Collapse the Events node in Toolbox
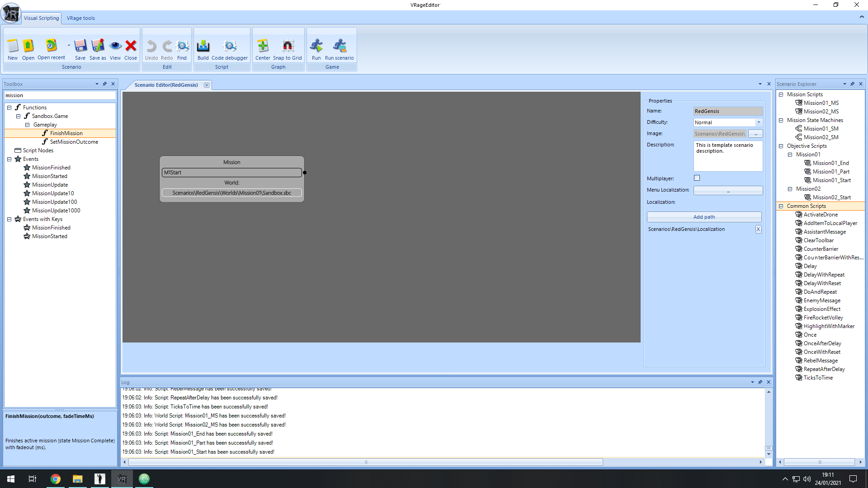The height and width of the screenshot is (488, 868). pyautogui.click(x=9, y=159)
